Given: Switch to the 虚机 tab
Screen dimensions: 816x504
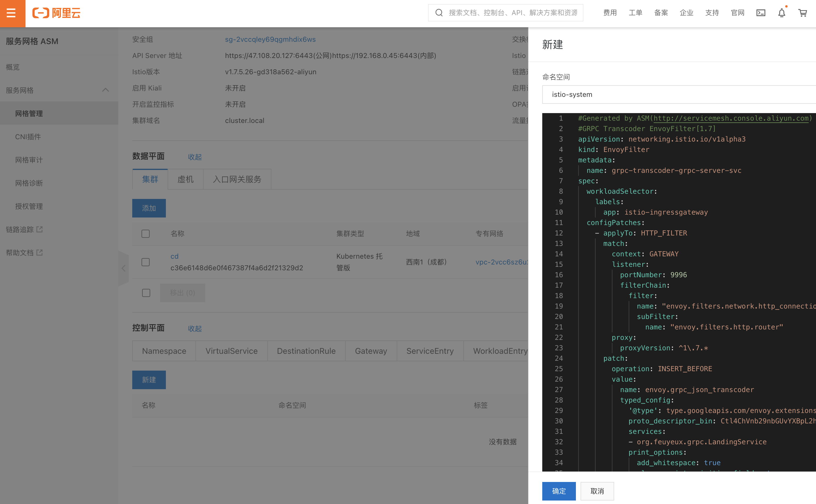Looking at the screenshot, I should pyautogui.click(x=185, y=179).
